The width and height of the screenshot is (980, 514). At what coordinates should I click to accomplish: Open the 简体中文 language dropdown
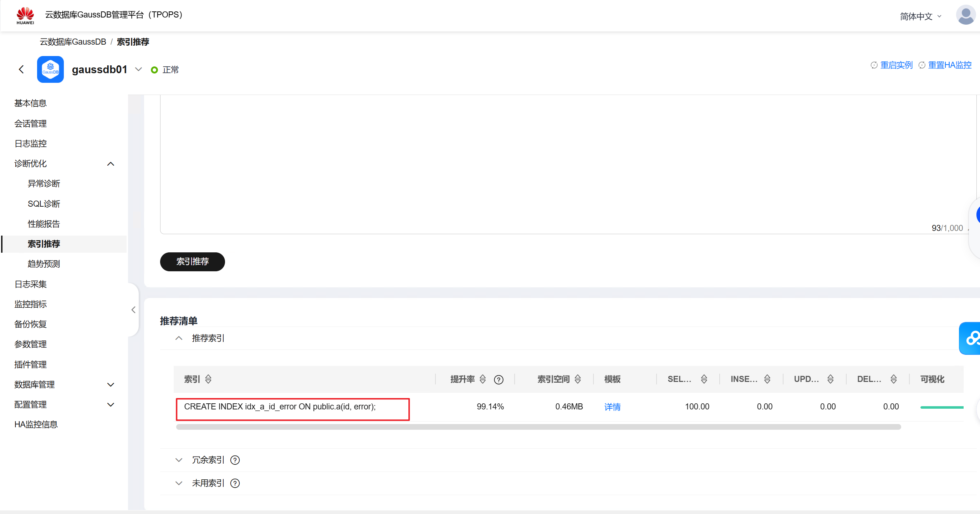(920, 16)
